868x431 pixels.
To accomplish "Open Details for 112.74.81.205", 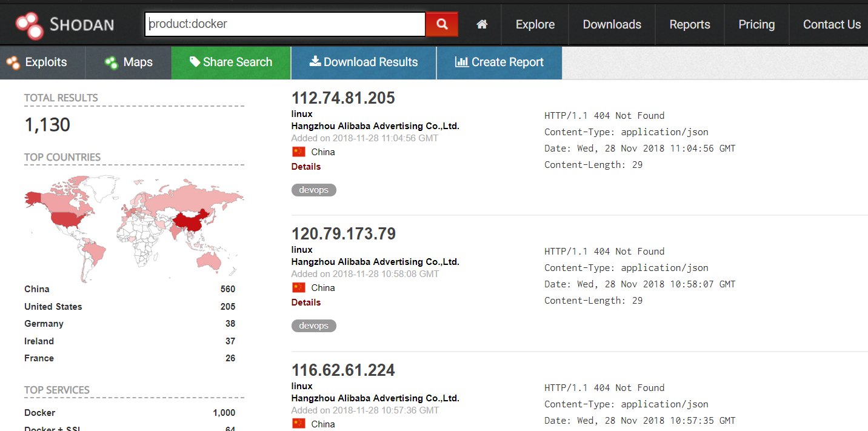I will [x=306, y=167].
